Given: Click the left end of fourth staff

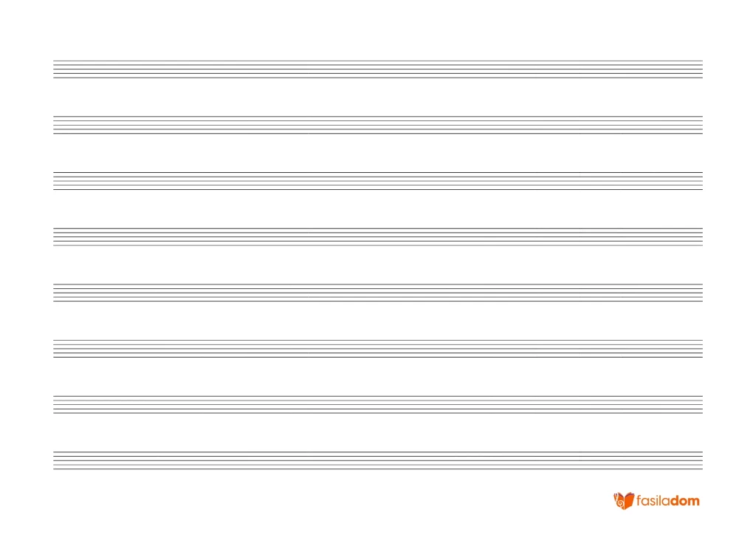Looking at the screenshot, I should pos(55,237).
